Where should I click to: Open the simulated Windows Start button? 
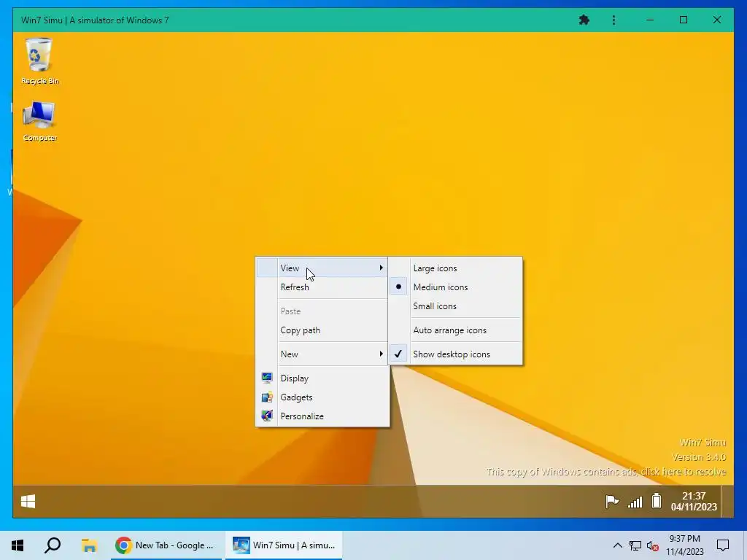tap(28, 501)
